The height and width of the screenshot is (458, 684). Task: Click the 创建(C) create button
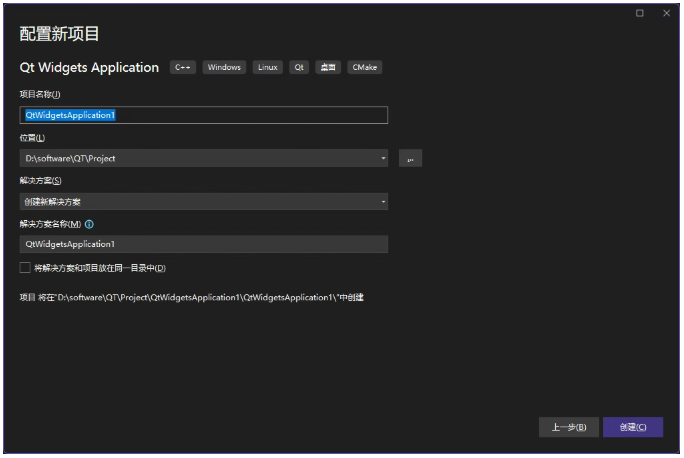click(x=633, y=427)
